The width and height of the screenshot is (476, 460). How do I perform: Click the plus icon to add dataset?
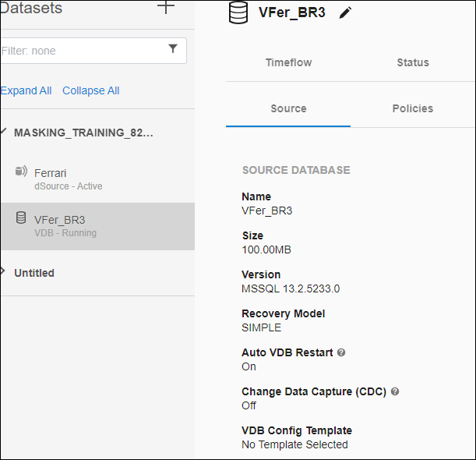166,7
